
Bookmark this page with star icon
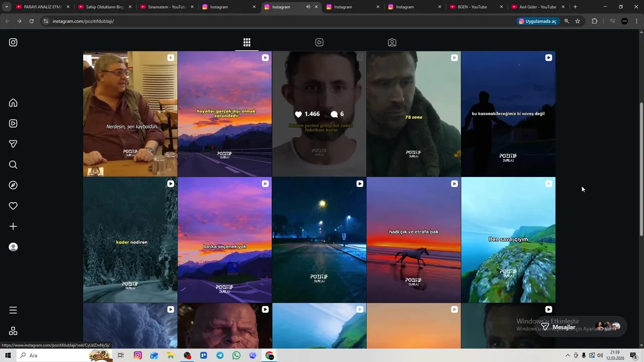(x=578, y=21)
